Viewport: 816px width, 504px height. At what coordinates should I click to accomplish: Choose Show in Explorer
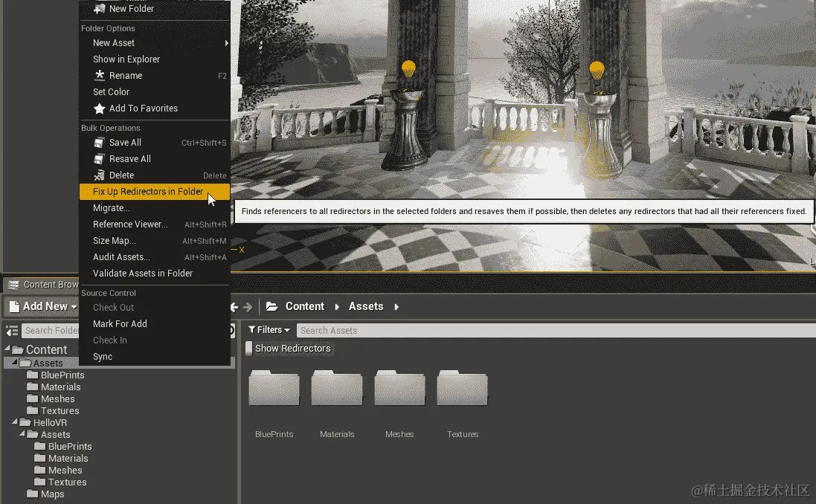155,59
